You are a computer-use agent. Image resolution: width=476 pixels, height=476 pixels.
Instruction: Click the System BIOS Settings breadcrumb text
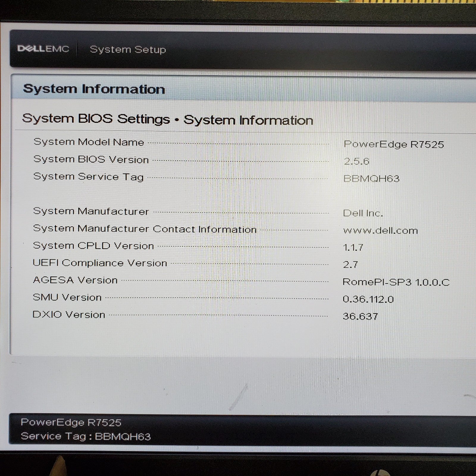point(96,119)
